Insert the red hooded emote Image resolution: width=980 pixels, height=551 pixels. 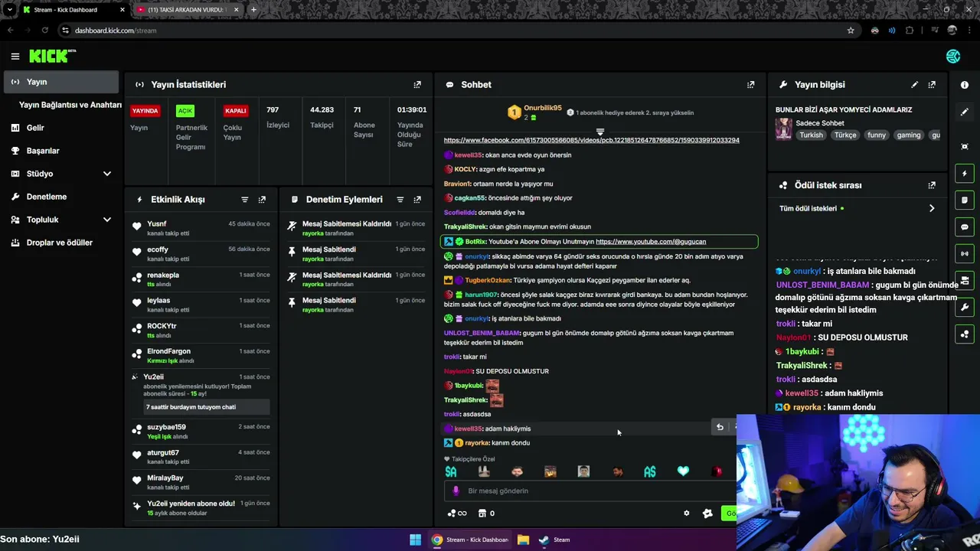717,471
